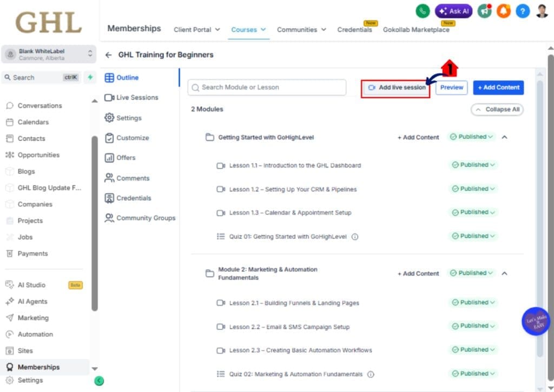Image resolution: width=554 pixels, height=392 pixels.
Task: Open Memberships in the sidebar
Action: 38,367
